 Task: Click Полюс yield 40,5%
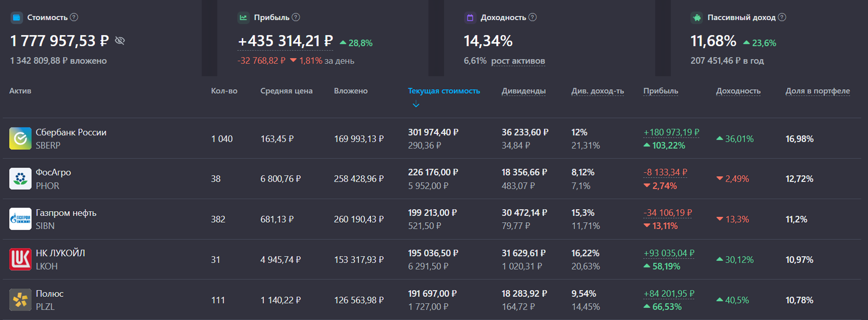[x=732, y=300]
